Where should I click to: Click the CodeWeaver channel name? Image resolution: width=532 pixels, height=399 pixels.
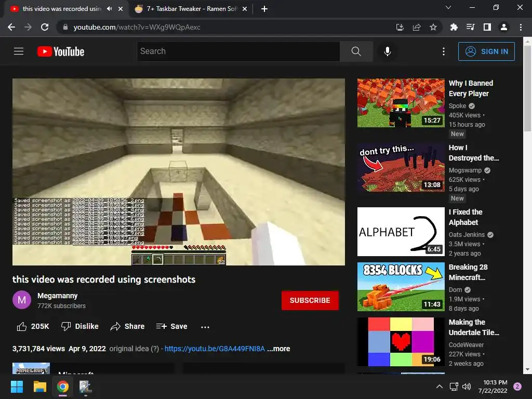pyautogui.click(x=466, y=345)
